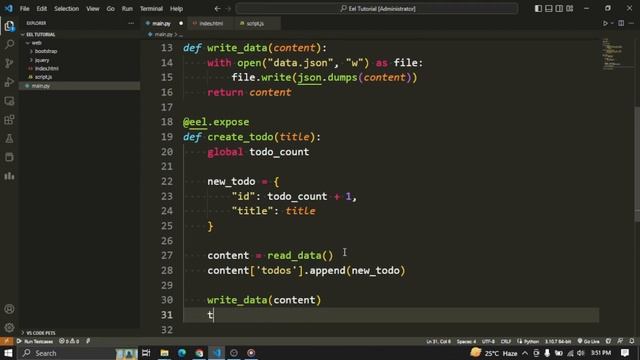Change Spaces: 4 indentation setting
The height and width of the screenshot is (360, 640).
tap(466, 341)
